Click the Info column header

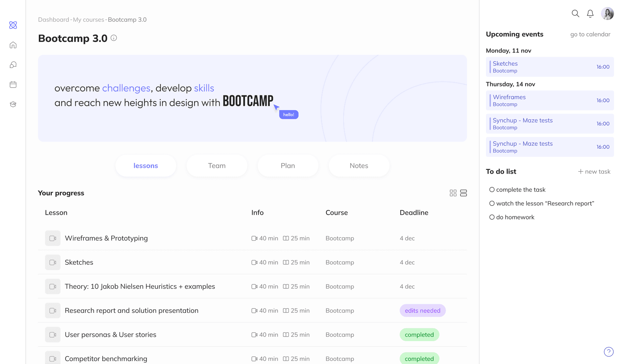click(257, 212)
